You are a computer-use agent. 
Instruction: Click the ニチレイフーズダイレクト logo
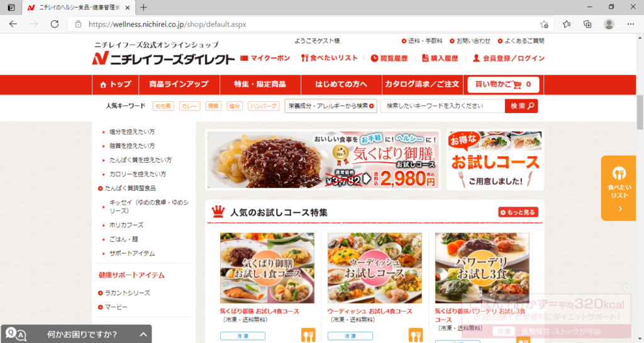(x=163, y=58)
